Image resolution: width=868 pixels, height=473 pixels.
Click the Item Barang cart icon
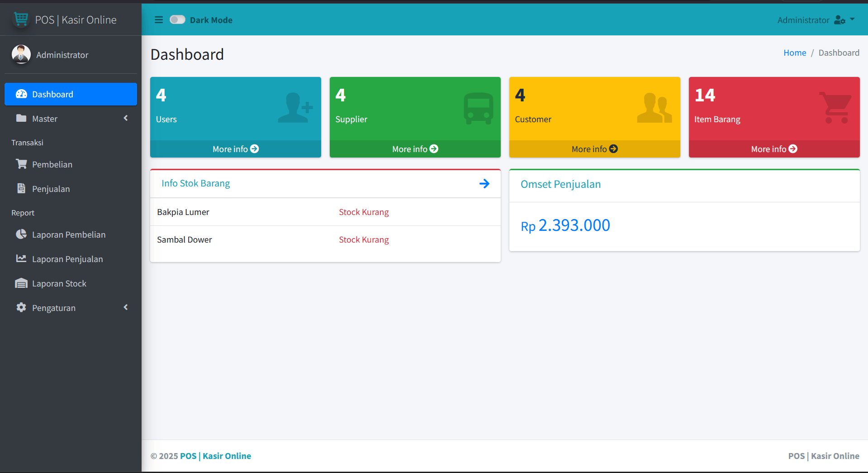pyautogui.click(x=835, y=108)
